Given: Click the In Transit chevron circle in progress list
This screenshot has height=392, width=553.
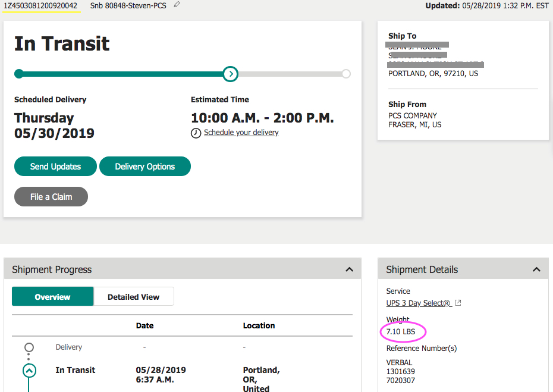Looking at the screenshot, I should tap(29, 371).
